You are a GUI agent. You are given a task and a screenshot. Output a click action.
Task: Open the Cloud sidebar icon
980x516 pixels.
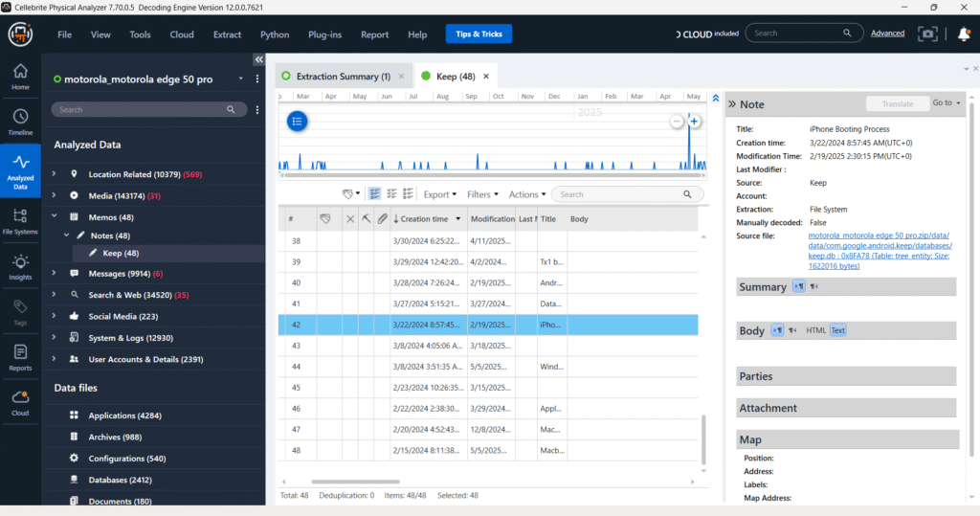(20, 403)
